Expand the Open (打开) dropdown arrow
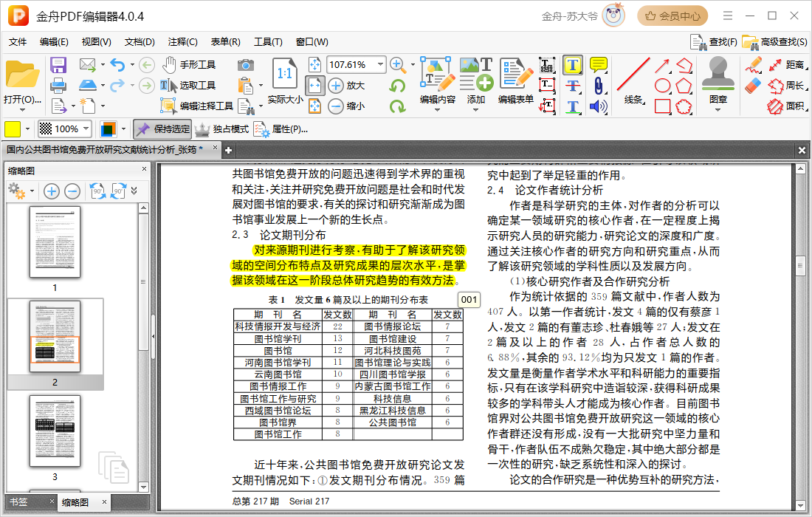The height and width of the screenshot is (517, 812). (22, 110)
